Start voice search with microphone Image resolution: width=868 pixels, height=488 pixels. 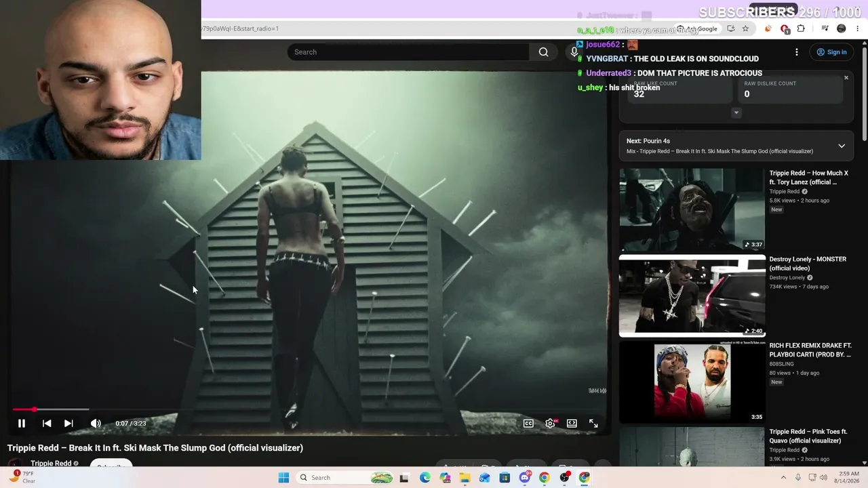tap(574, 52)
